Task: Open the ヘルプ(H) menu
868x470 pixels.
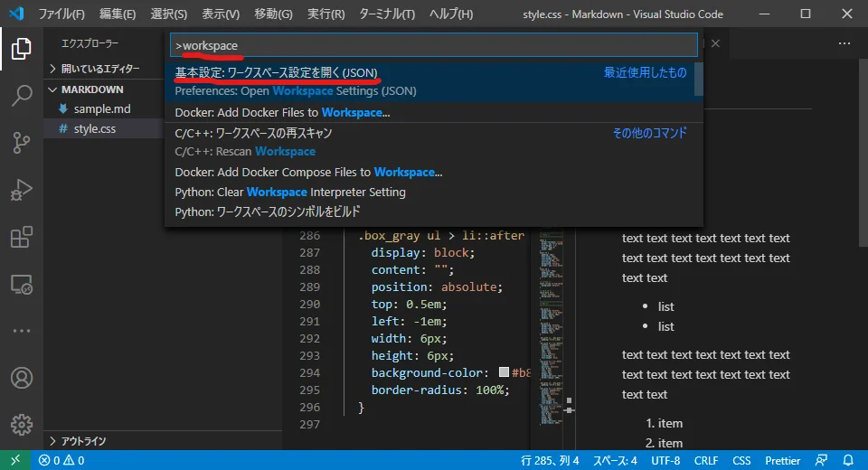Action: coord(451,14)
